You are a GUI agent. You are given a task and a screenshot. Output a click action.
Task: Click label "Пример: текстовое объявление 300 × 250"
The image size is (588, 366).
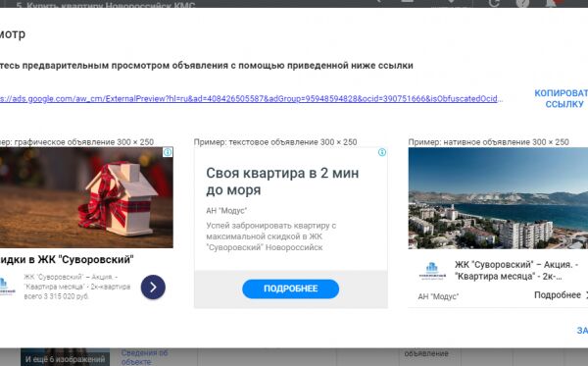coord(275,142)
